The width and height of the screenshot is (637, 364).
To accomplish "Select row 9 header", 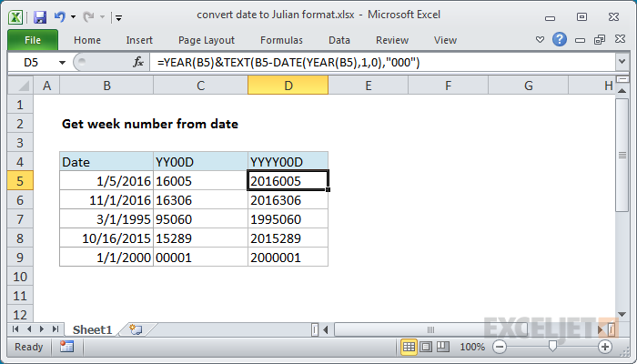I will [20, 258].
